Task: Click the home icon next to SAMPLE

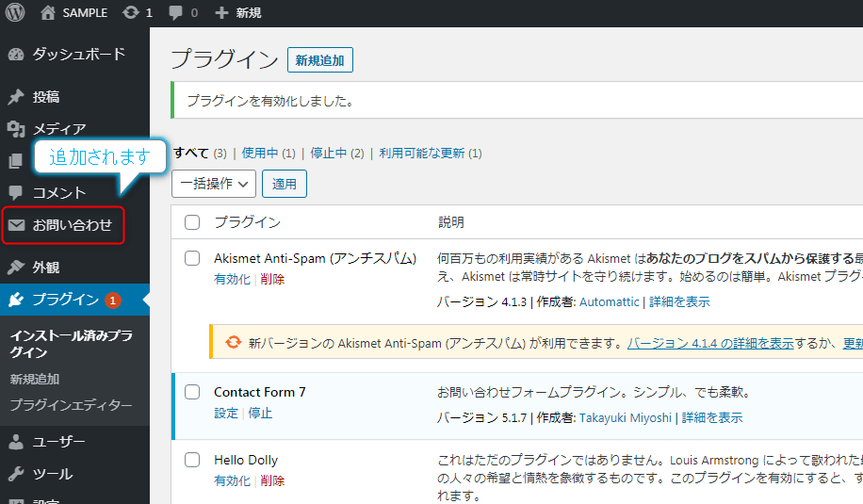Action: pyautogui.click(x=48, y=12)
